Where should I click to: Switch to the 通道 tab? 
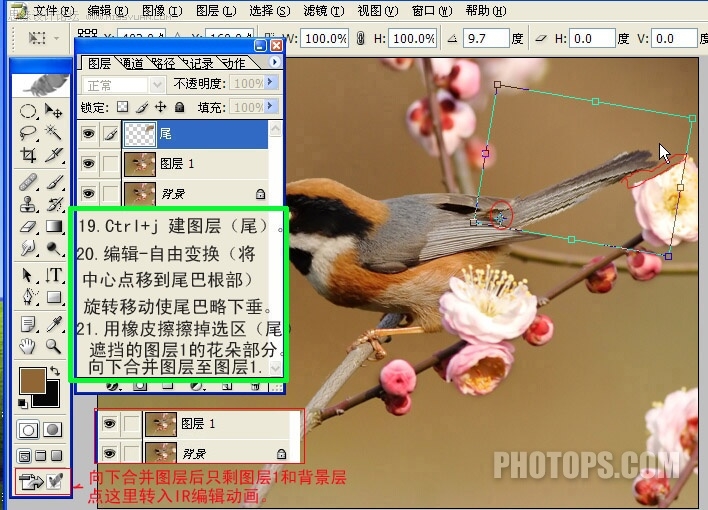[133, 64]
